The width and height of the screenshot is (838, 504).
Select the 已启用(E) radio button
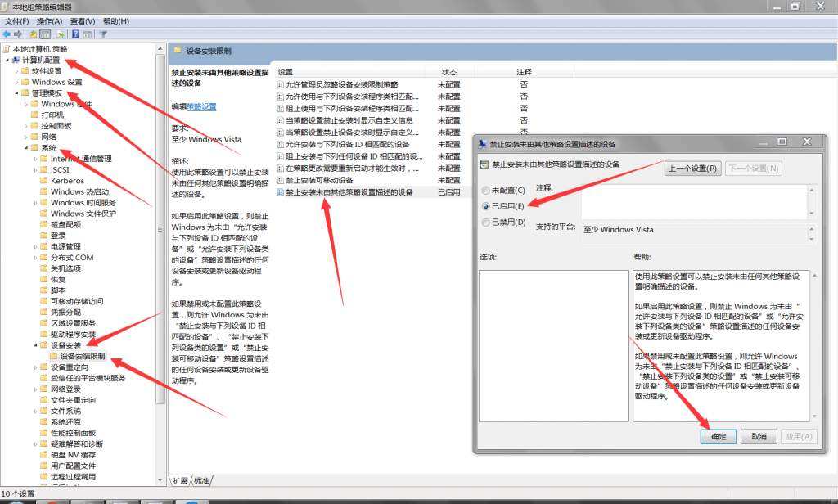(x=486, y=206)
